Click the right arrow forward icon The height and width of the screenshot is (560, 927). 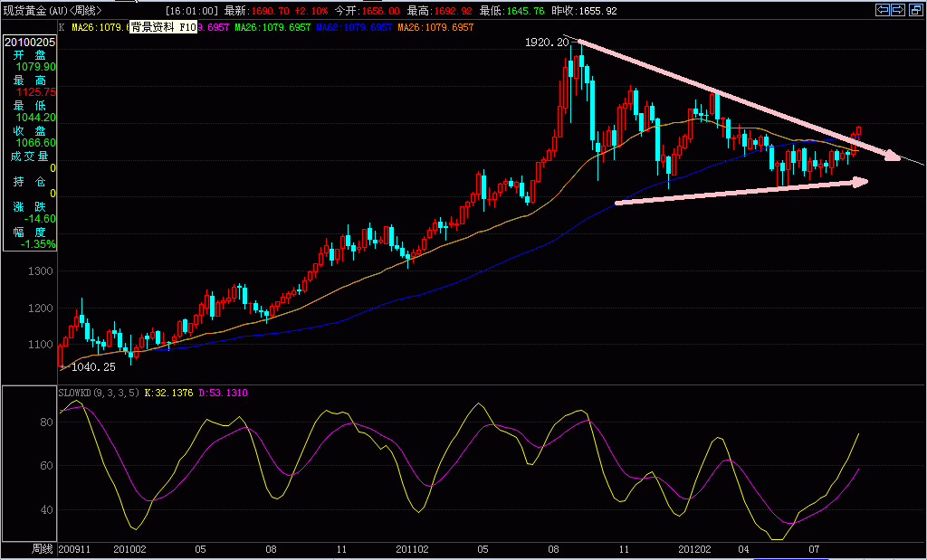coord(898,9)
